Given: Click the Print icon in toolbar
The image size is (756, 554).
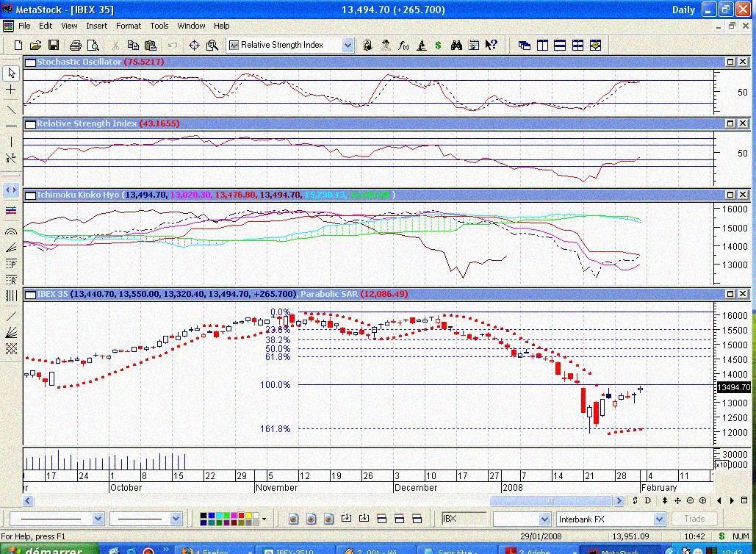Looking at the screenshot, I should click(x=76, y=46).
